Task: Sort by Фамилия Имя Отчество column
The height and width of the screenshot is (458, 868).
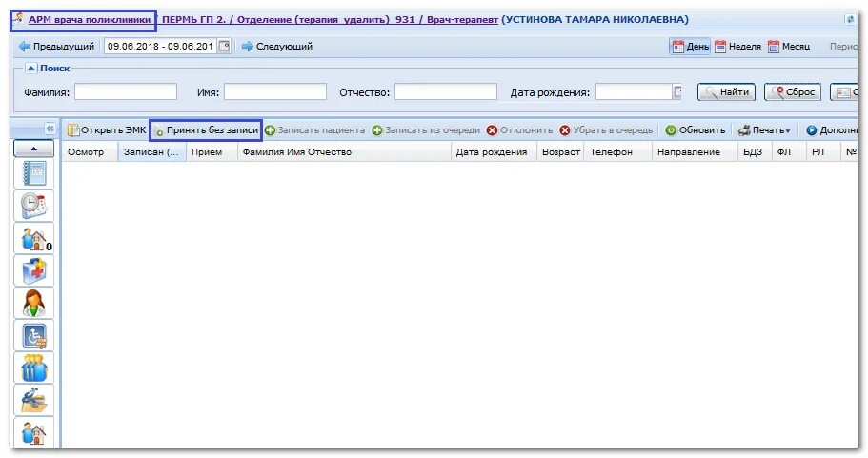Action: [x=344, y=152]
